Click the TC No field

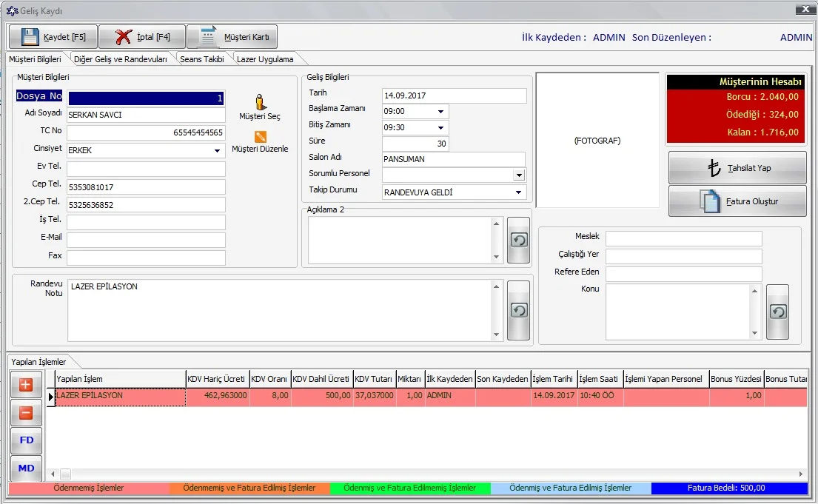coord(146,132)
